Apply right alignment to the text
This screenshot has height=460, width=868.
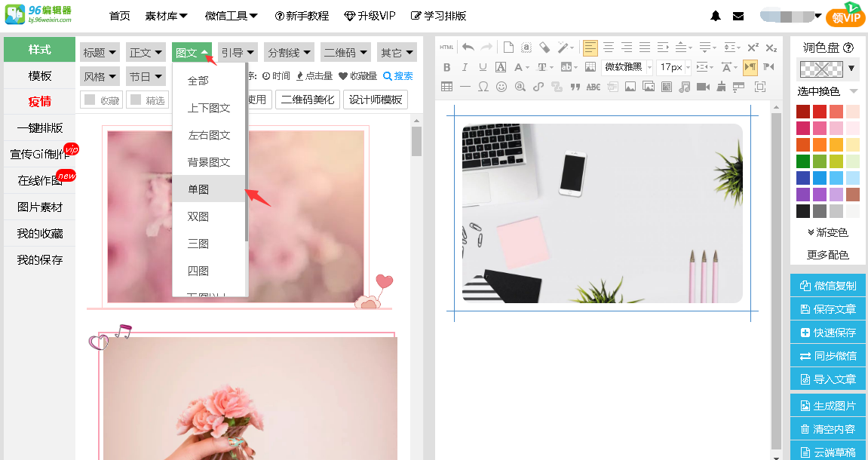[x=627, y=48]
